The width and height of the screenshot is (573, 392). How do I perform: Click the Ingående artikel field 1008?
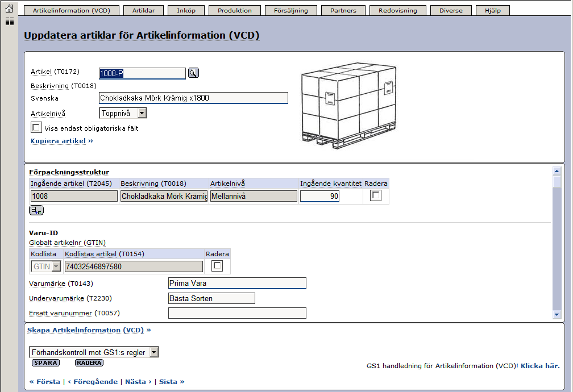74,196
